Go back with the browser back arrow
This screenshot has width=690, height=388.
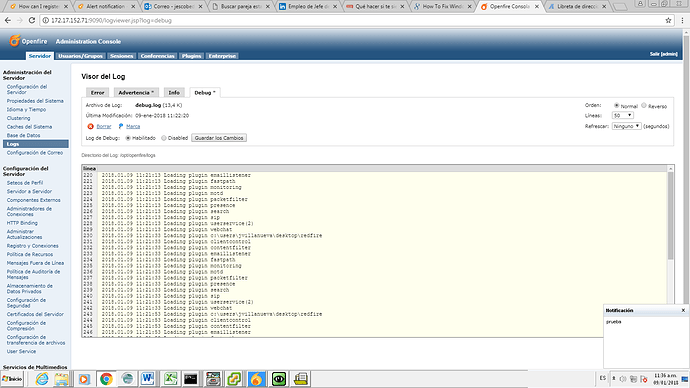click(8, 20)
